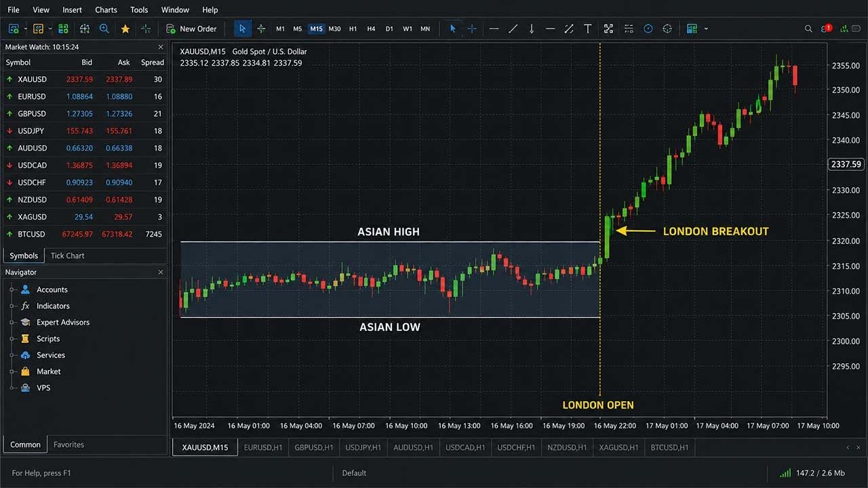Pick the channel tool left of the Text tool
Screen dimensions: 868x488
(569, 28)
